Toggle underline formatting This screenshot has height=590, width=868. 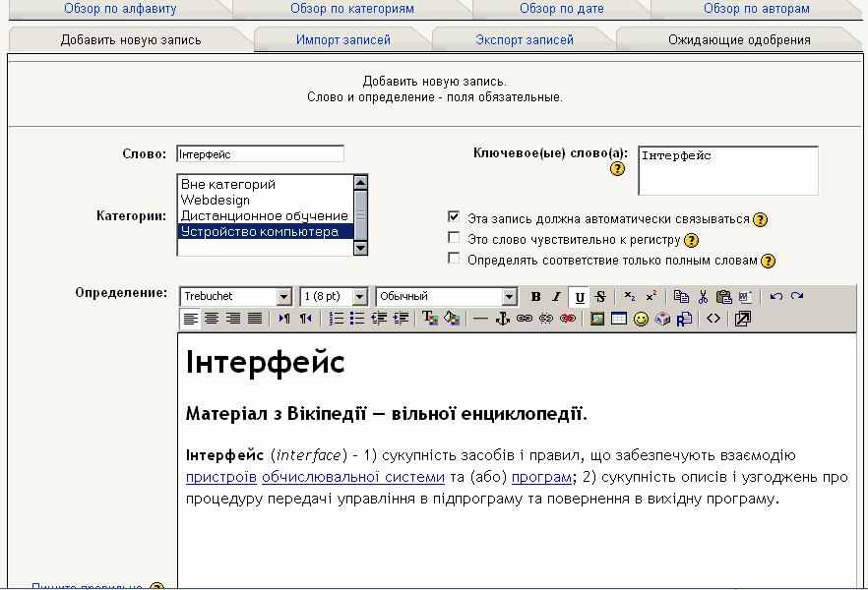coord(579,297)
